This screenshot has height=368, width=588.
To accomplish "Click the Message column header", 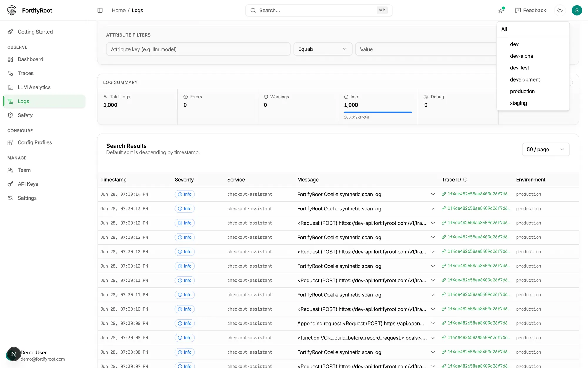I will pyautogui.click(x=308, y=180).
